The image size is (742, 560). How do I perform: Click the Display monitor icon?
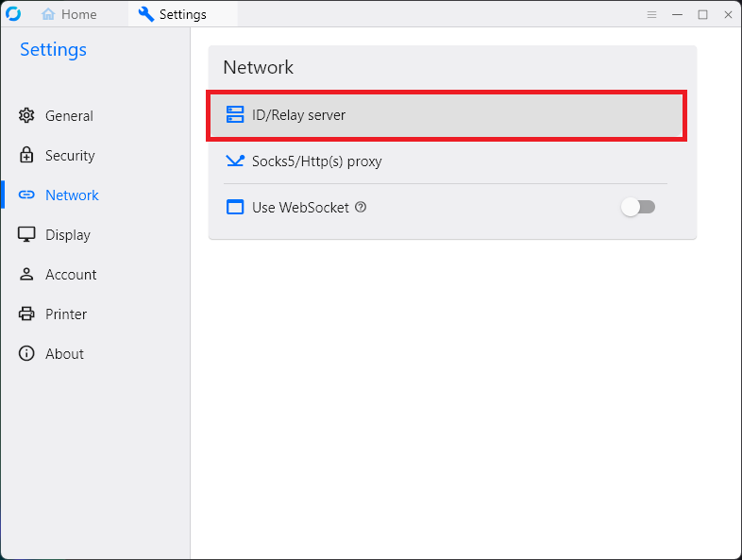(x=26, y=235)
